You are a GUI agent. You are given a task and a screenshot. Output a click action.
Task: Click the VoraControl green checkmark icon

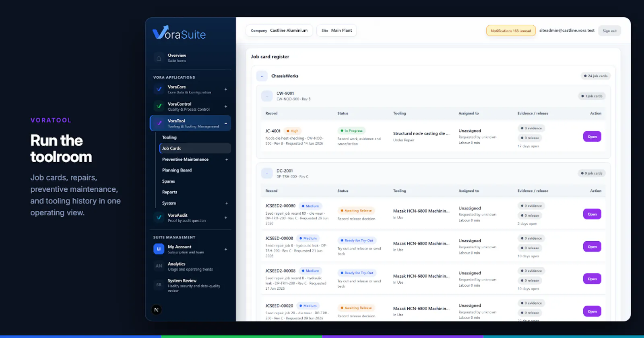[x=159, y=106]
